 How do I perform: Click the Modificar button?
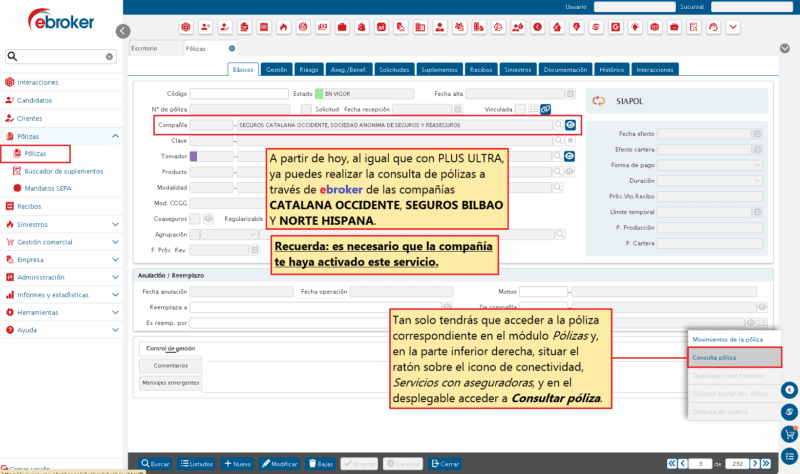tap(280, 464)
